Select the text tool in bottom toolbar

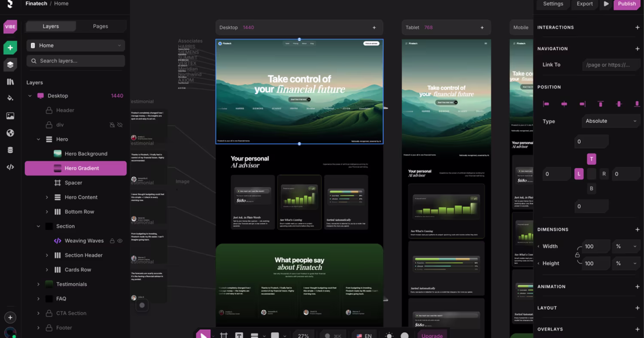[x=239, y=335]
